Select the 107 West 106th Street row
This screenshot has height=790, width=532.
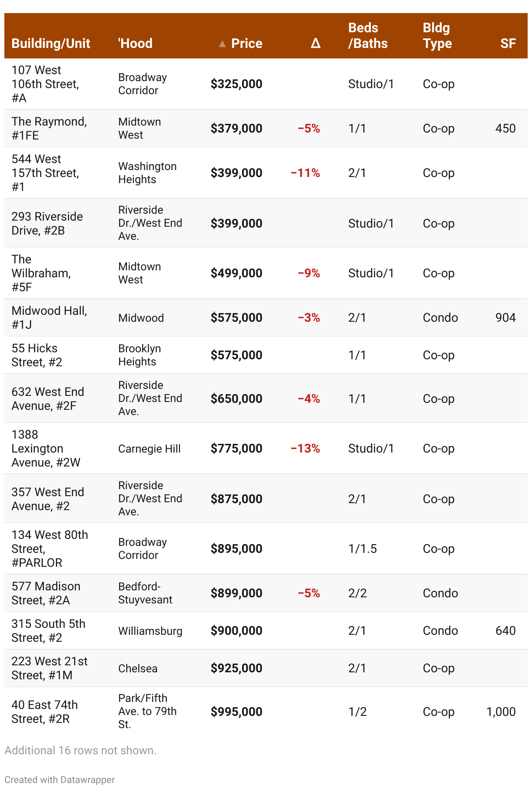click(266, 84)
